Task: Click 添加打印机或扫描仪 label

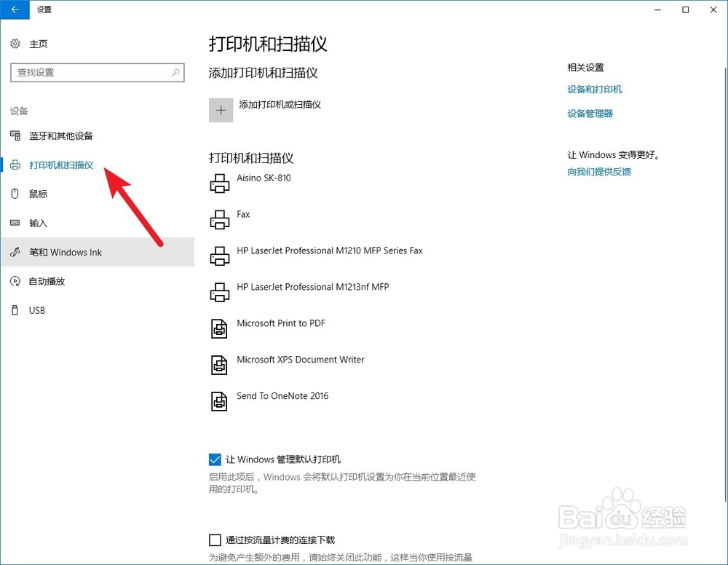Action: click(280, 104)
